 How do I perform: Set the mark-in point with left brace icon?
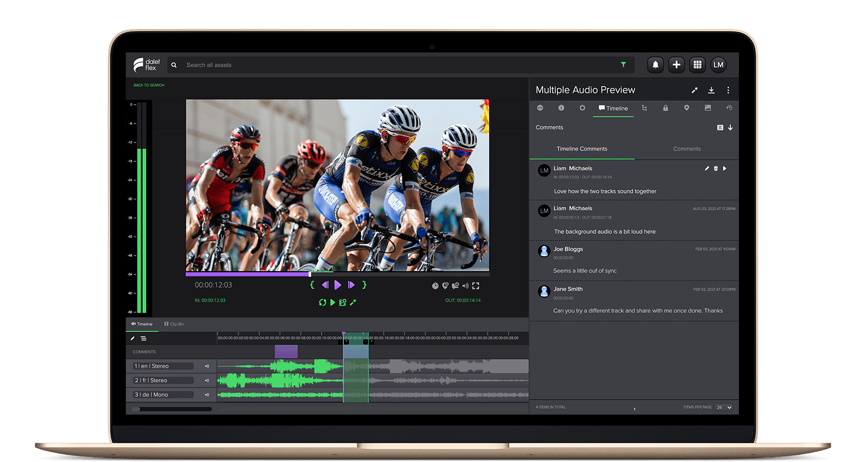312,285
